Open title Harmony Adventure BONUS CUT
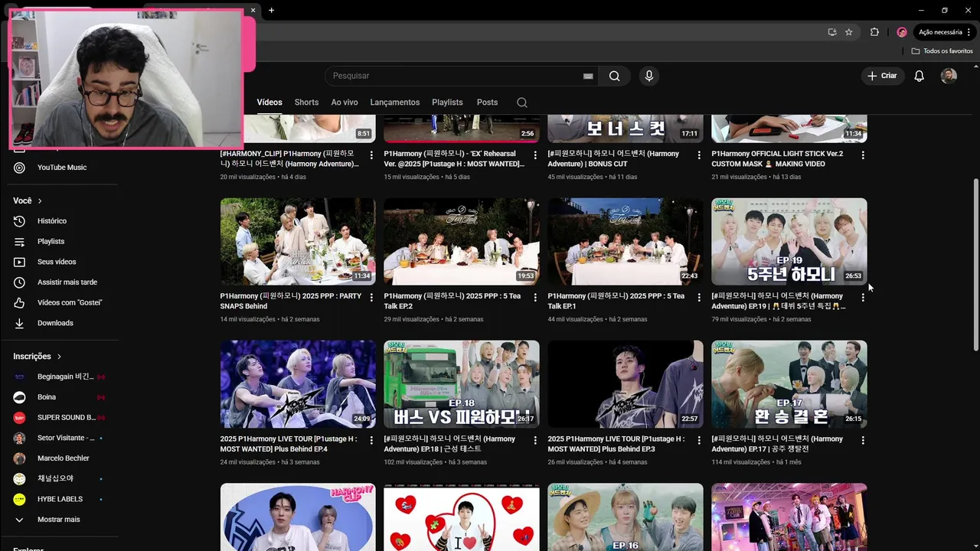980x551 pixels. (x=613, y=159)
